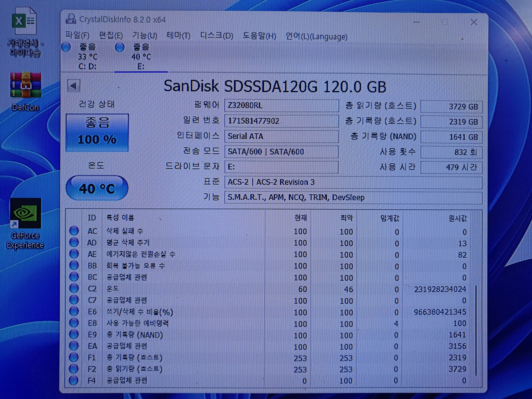Open the DefCon archive icon on the desktop

25,91
